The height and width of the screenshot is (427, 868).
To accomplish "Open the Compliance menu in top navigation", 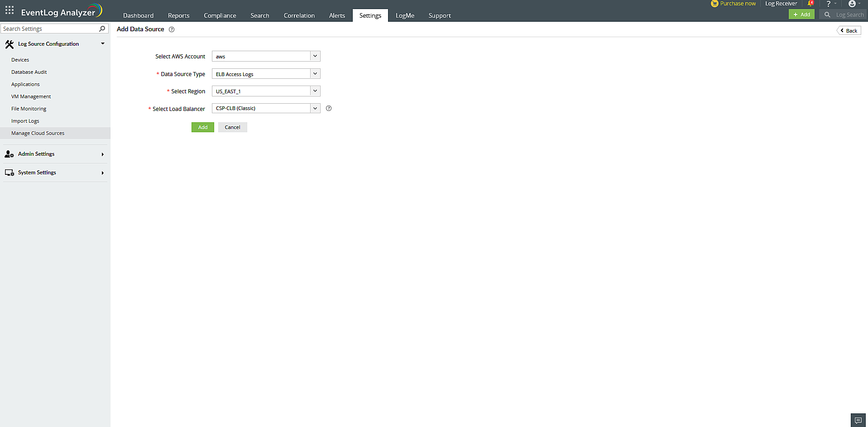I will (x=220, y=15).
